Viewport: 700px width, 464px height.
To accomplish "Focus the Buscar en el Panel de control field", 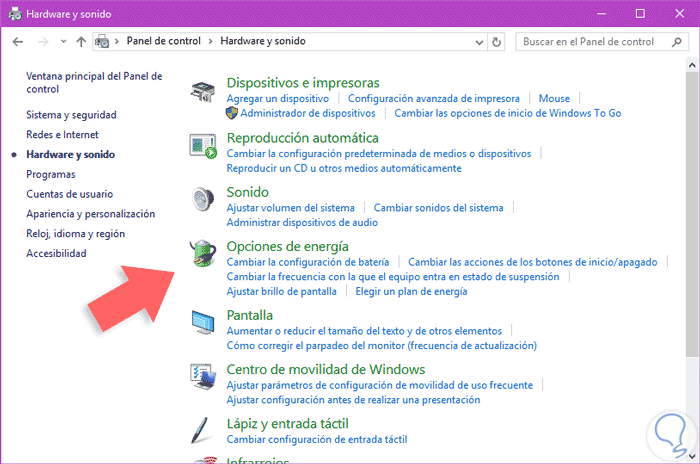I will pos(601,42).
